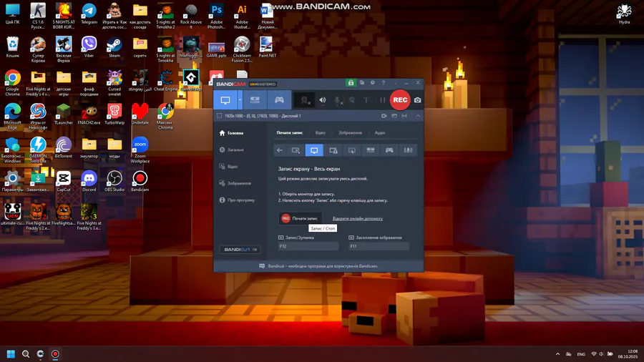Click the width-fit icon in resolution bar
Image resolution: width=644 pixels, height=362 pixels.
(404, 116)
